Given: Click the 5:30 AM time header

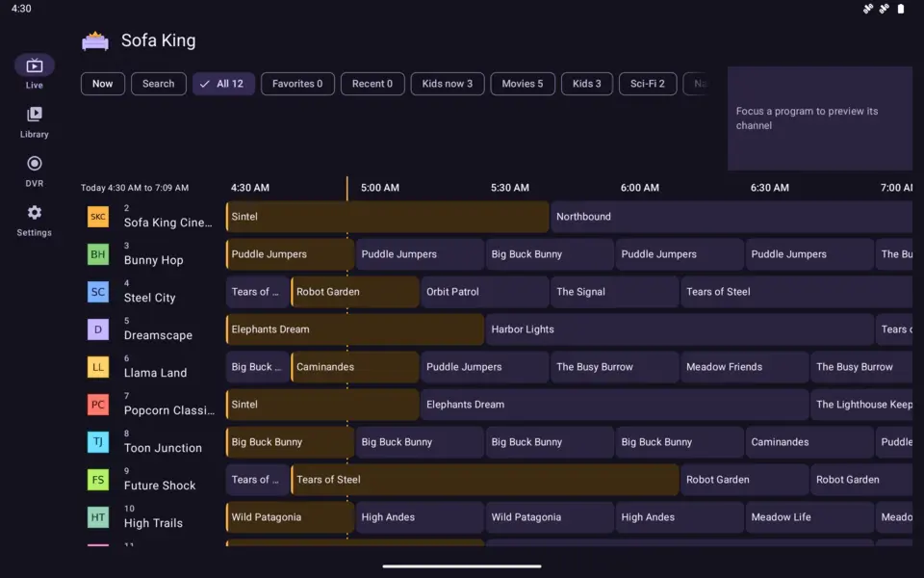Looking at the screenshot, I should tap(510, 188).
